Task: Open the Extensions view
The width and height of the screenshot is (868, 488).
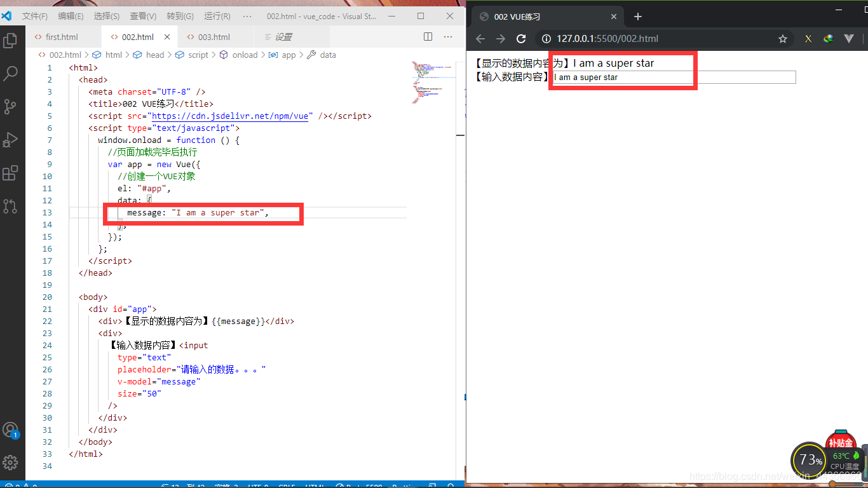Action: [10, 173]
